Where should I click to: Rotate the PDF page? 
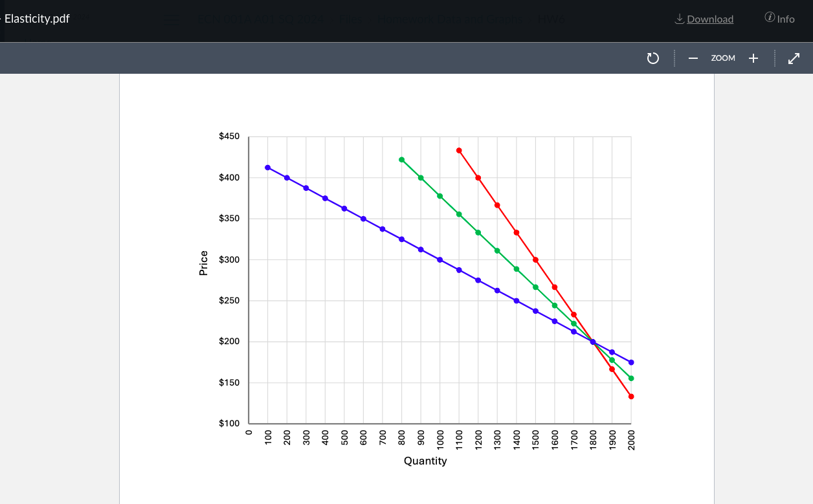pyautogui.click(x=652, y=58)
